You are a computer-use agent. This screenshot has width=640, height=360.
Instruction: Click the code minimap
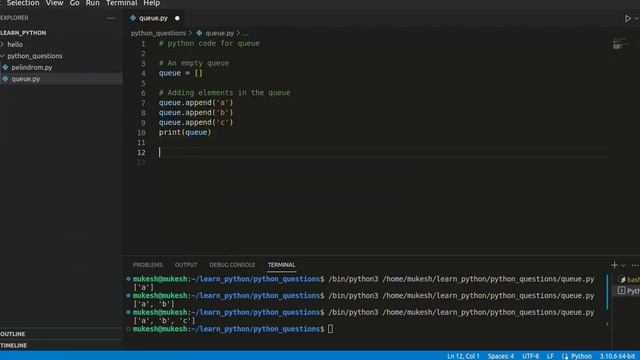(x=621, y=44)
